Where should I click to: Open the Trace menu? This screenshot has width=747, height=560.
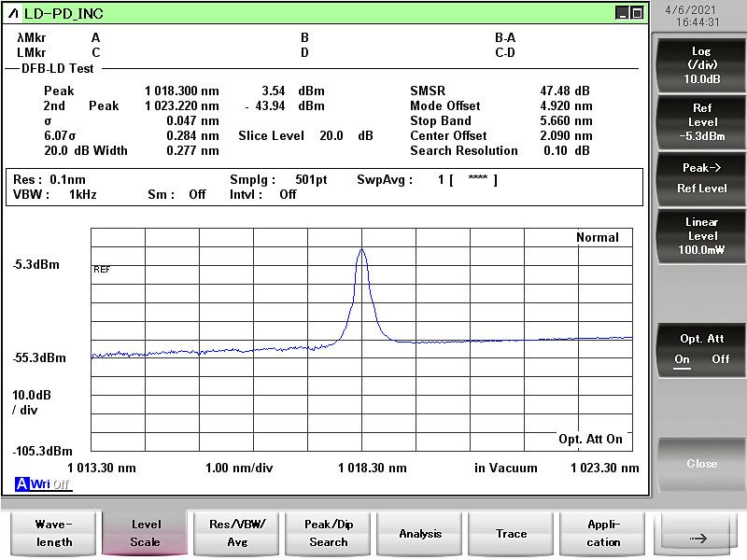512,533
